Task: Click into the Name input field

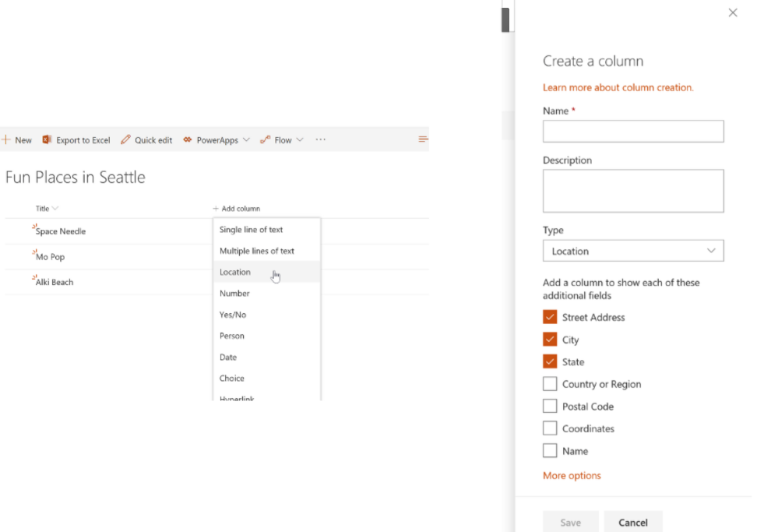Action: (x=632, y=132)
